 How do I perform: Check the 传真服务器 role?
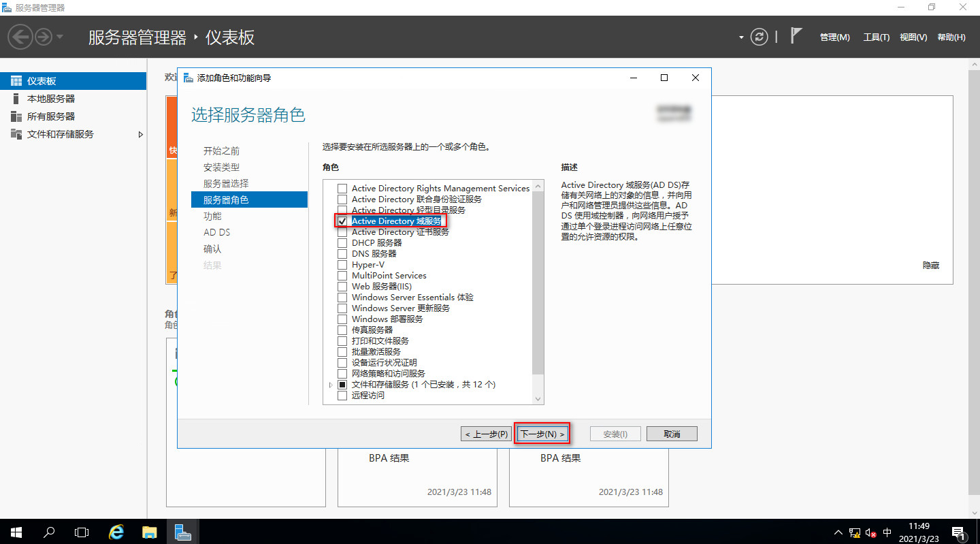coord(342,330)
